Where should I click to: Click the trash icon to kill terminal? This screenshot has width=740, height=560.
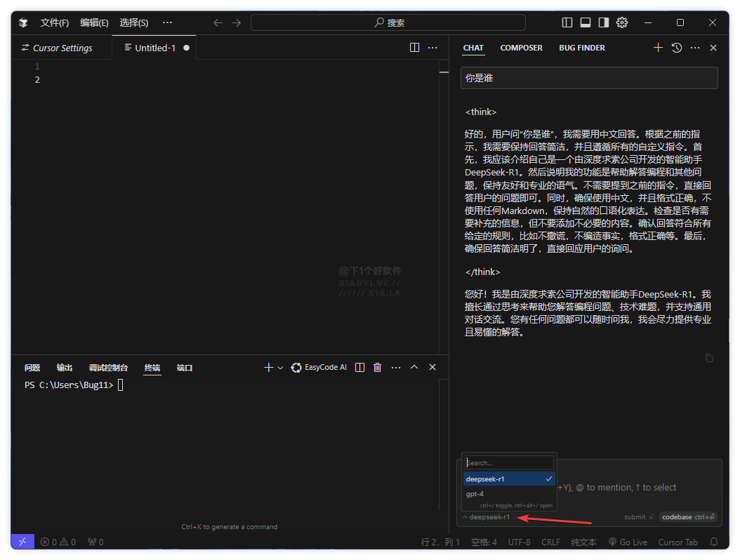click(x=378, y=367)
